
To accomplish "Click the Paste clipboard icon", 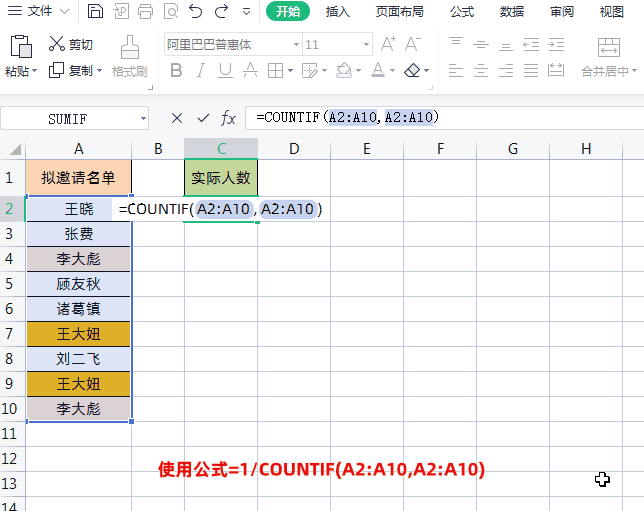I will pos(21,46).
